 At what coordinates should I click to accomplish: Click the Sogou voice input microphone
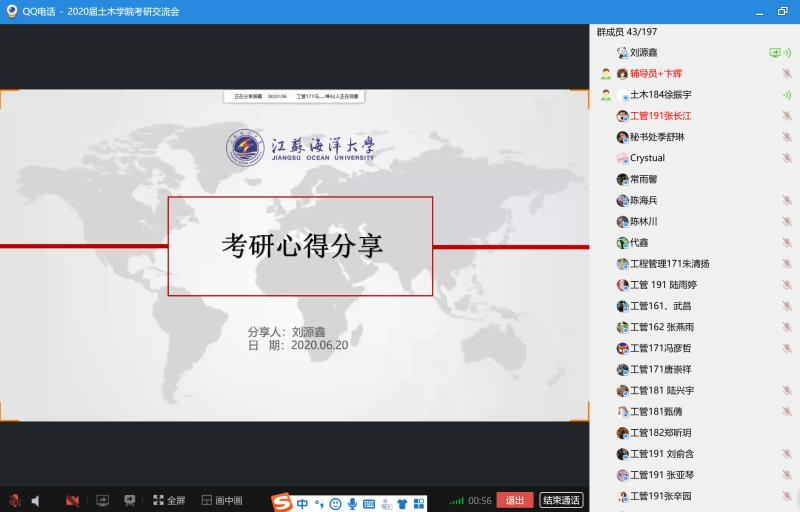click(352, 502)
